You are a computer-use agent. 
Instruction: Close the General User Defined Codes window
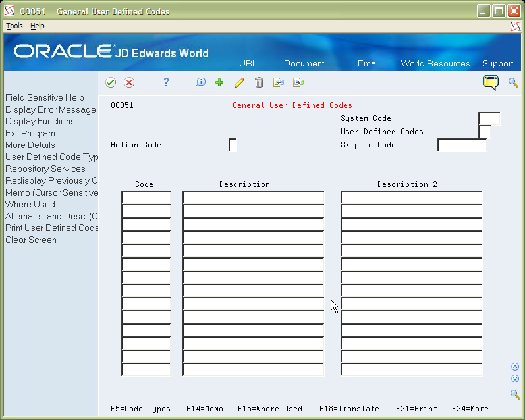514,11
